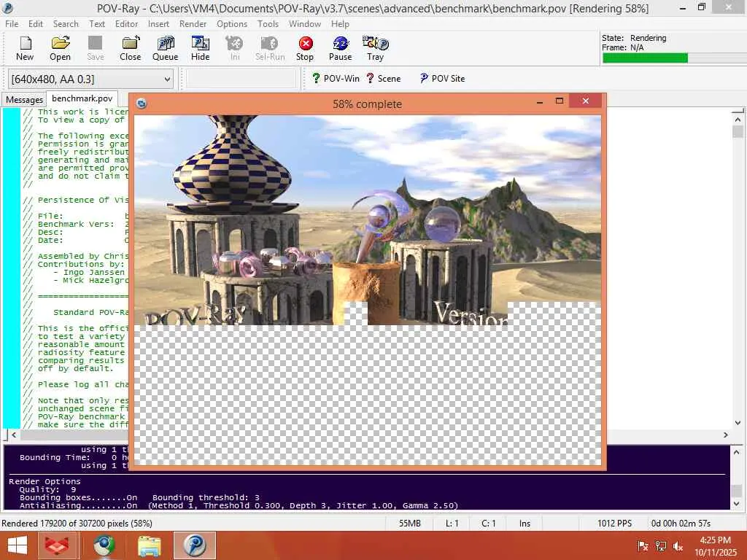
Task: Click message pane scrollbar down arrow
Action: 737,503
